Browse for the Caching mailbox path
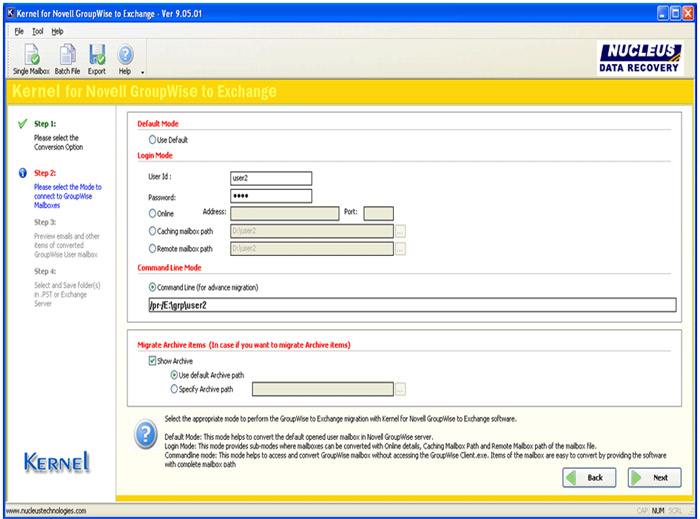The image size is (700, 519). coord(400,231)
